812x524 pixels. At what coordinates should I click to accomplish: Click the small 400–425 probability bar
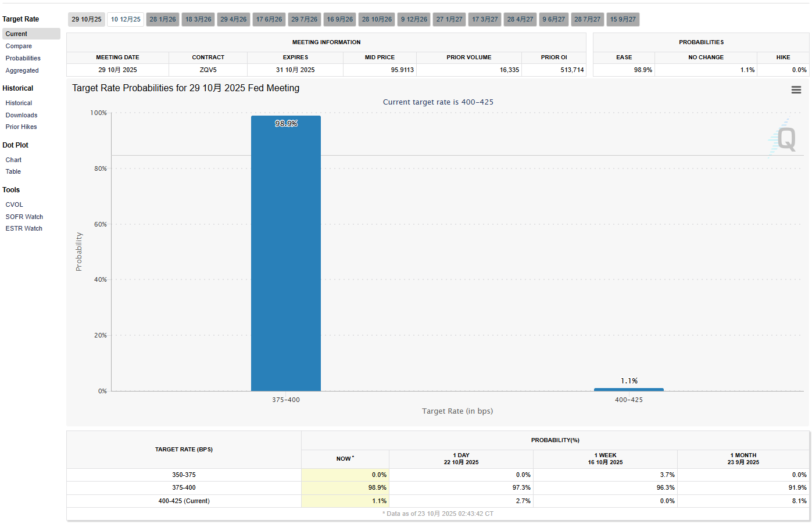click(628, 389)
